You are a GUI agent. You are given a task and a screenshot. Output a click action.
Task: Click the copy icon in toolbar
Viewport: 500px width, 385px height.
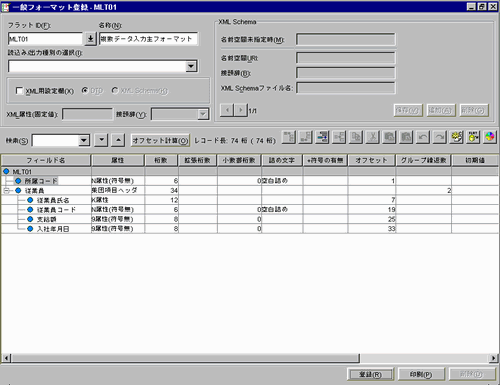click(356, 137)
